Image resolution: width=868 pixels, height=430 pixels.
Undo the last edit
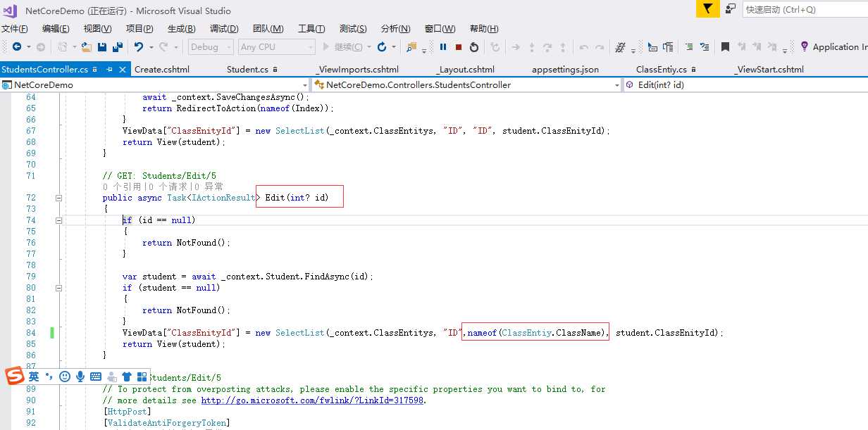(138, 47)
